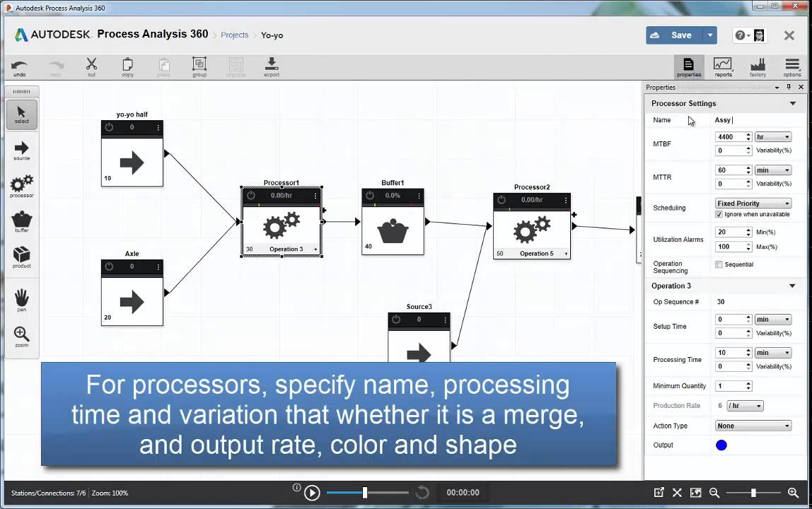Image resolution: width=812 pixels, height=509 pixels.
Task: Click the cut scissors icon
Action: pos(92,67)
